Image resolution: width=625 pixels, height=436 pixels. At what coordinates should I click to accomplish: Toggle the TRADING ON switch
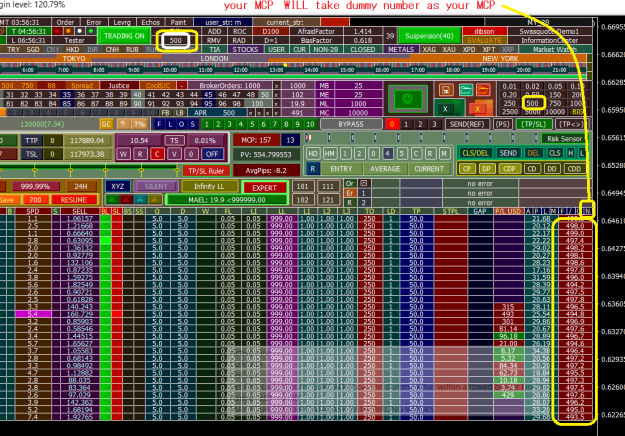124,36
